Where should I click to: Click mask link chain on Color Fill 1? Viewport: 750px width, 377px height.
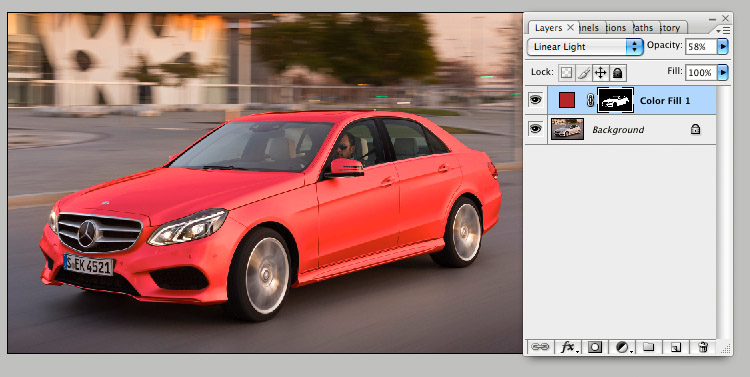(590, 100)
